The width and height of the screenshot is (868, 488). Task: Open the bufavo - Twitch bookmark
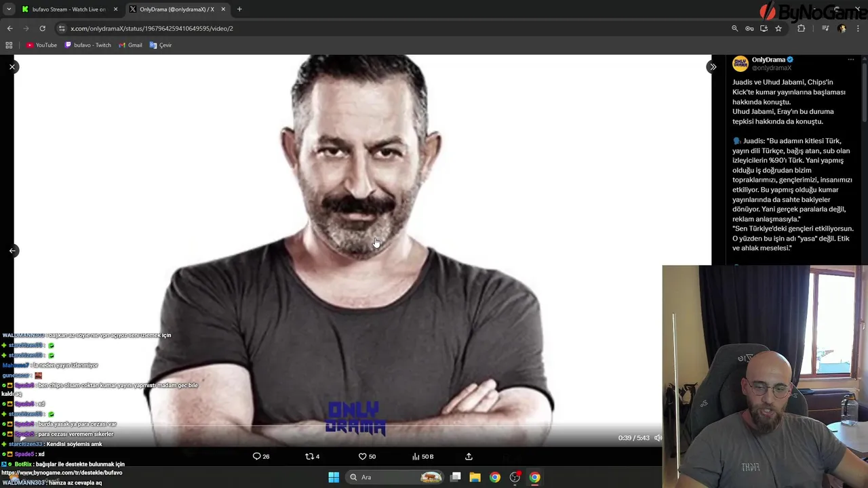pos(87,45)
